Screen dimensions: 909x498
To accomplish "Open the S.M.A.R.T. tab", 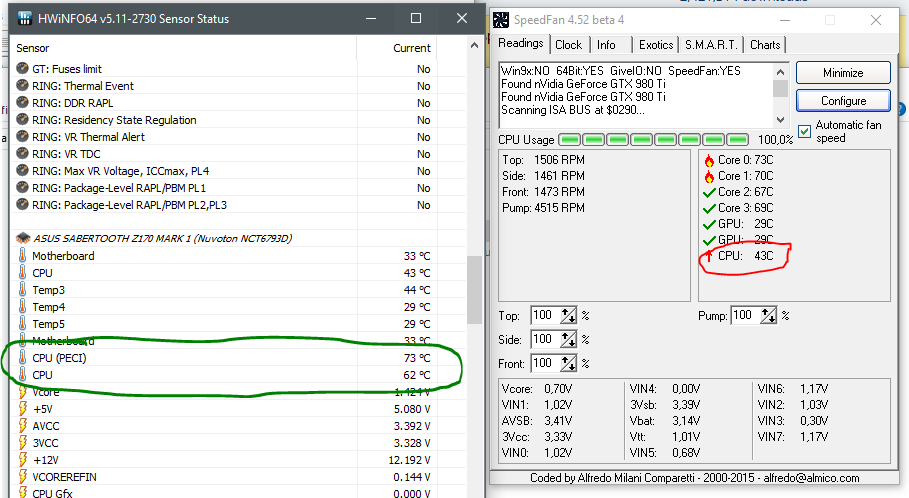I will pos(711,45).
